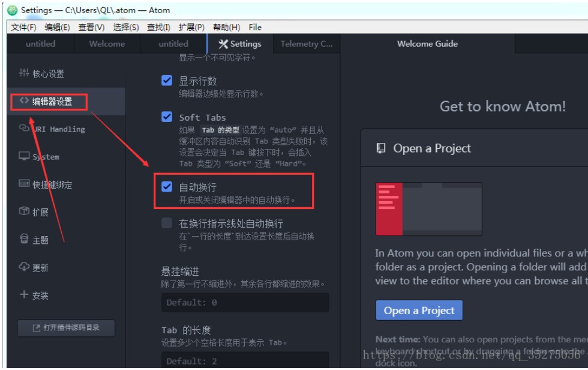Click the 悬挂缩进 input field
The height and width of the screenshot is (370, 588).
[x=245, y=303]
